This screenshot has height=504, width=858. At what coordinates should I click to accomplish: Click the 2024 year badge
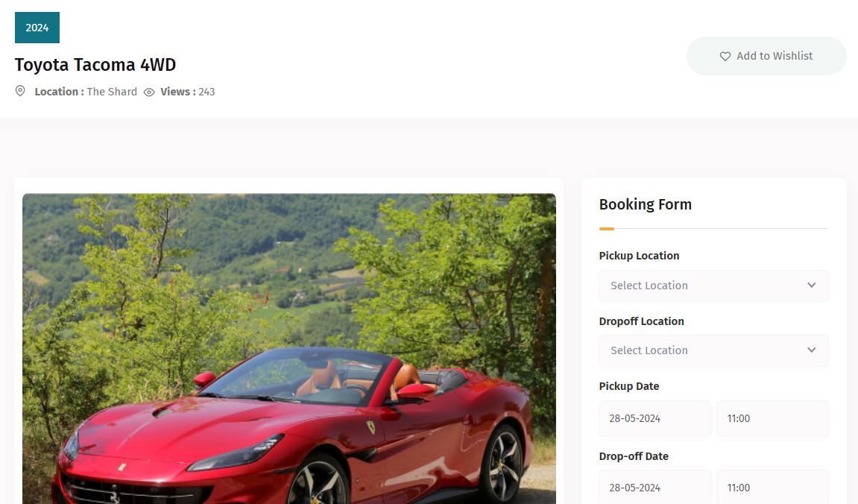pyautogui.click(x=37, y=28)
